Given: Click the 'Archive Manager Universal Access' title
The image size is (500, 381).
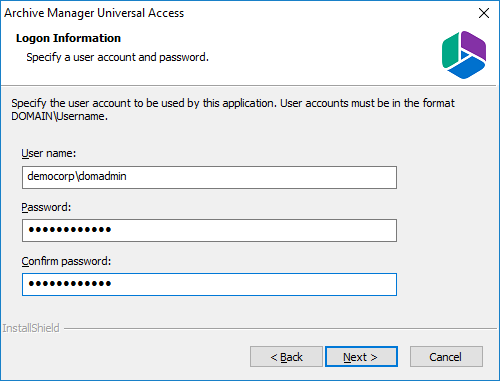Looking at the screenshot, I should [x=94, y=13].
